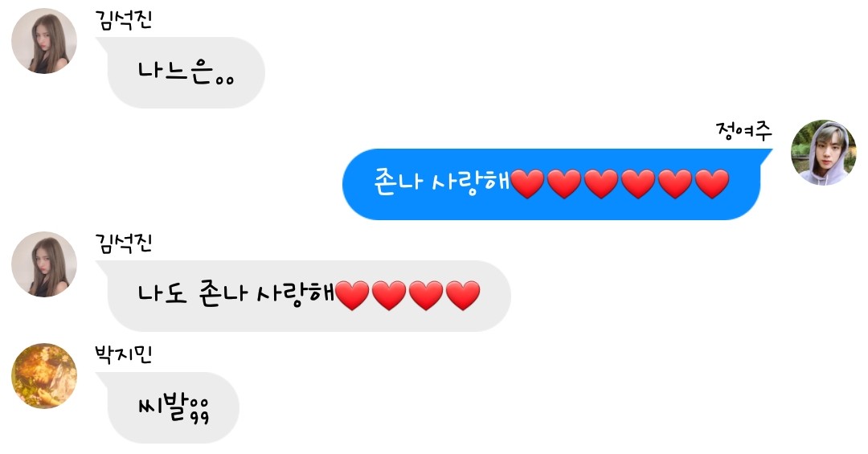
Task: Open 정여주's hooded profile photo
Action: pyautogui.click(x=824, y=152)
